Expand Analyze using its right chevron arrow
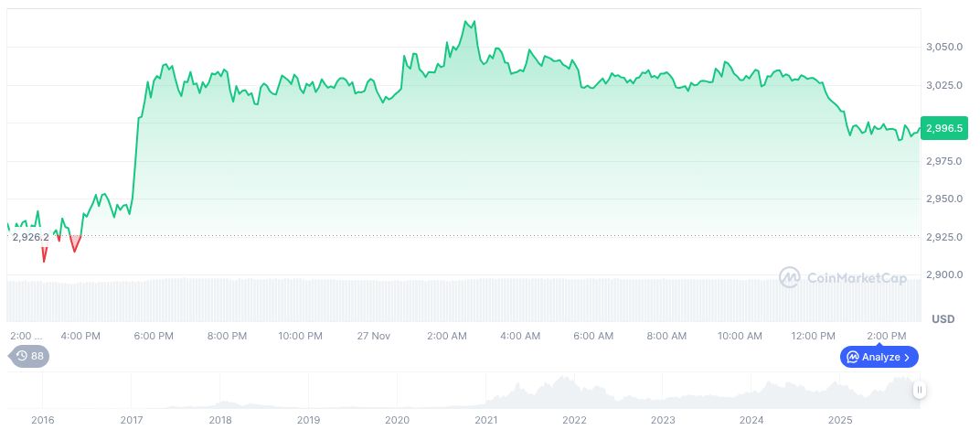The width and height of the screenshot is (980, 430). (908, 357)
